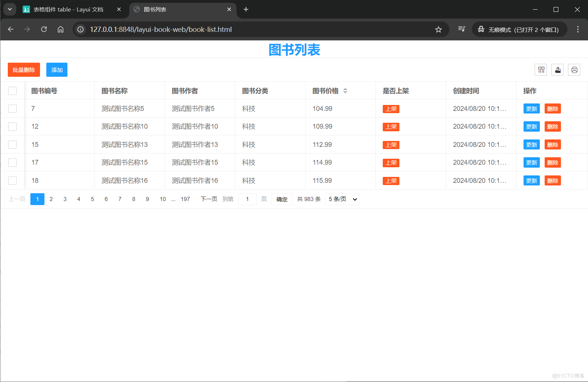Go to page 5 in pagination
This screenshot has width=588, height=382.
click(92, 199)
